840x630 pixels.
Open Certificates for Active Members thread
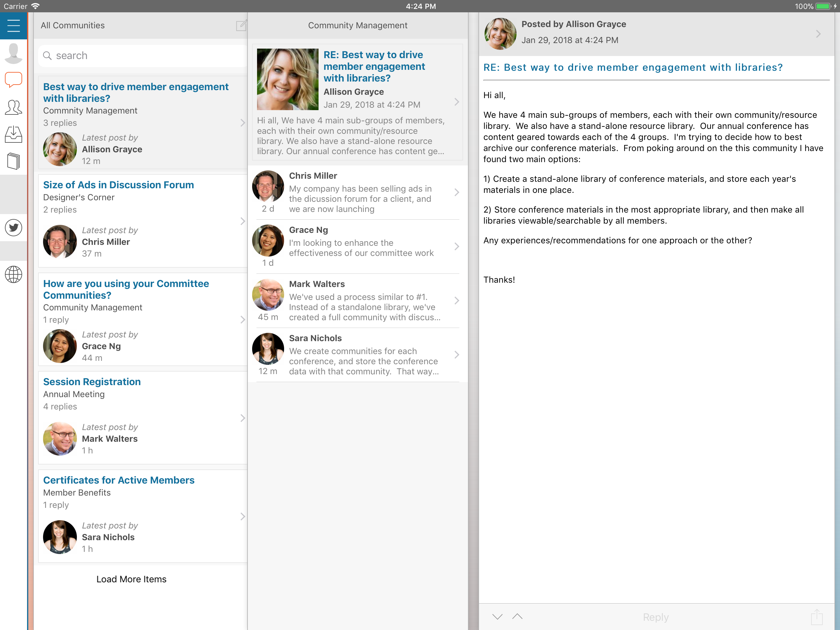tap(118, 480)
